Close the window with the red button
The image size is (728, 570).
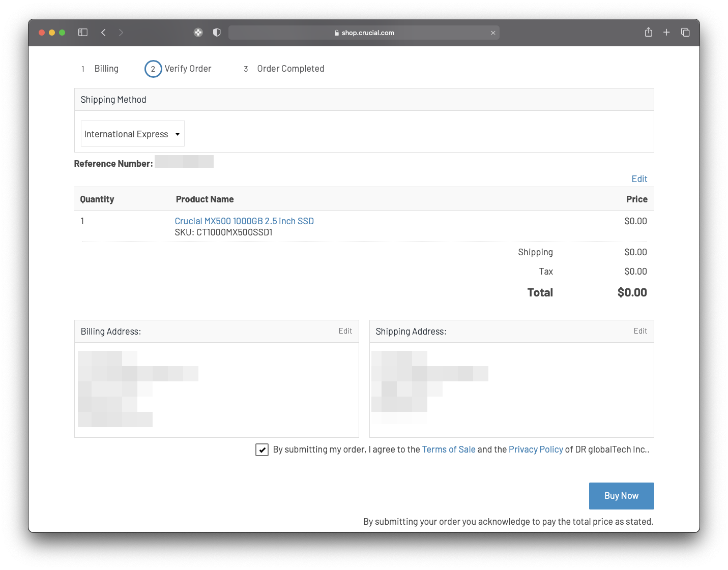click(x=42, y=33)
